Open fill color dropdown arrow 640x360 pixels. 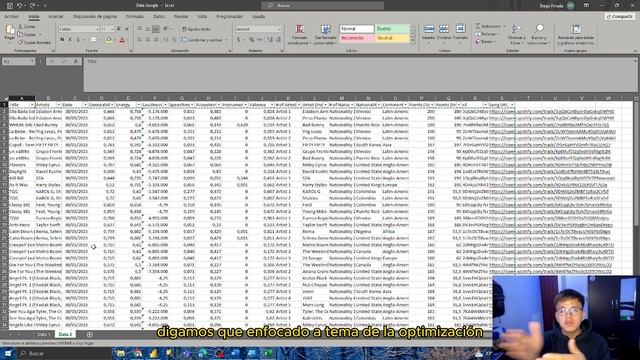pyautogui.click(x=114, y=40)
